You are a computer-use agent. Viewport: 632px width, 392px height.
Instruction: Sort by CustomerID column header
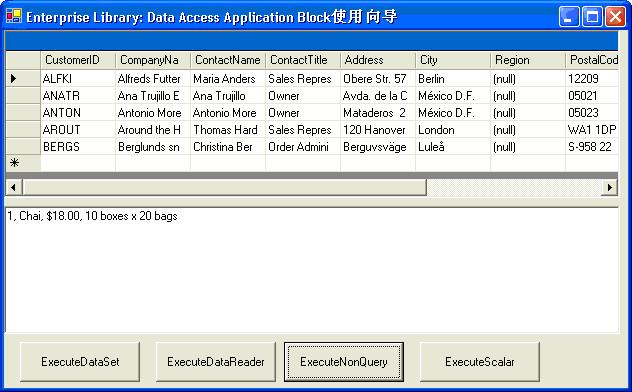click(78, 60)
